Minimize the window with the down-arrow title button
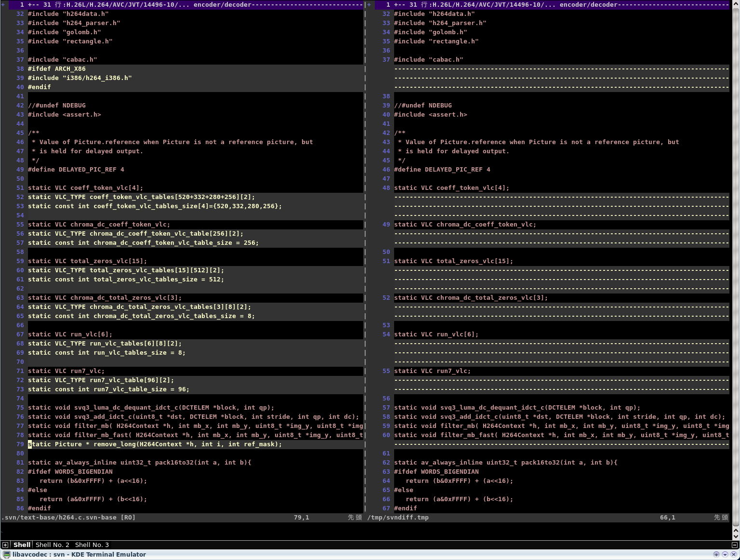 (725, 555)
